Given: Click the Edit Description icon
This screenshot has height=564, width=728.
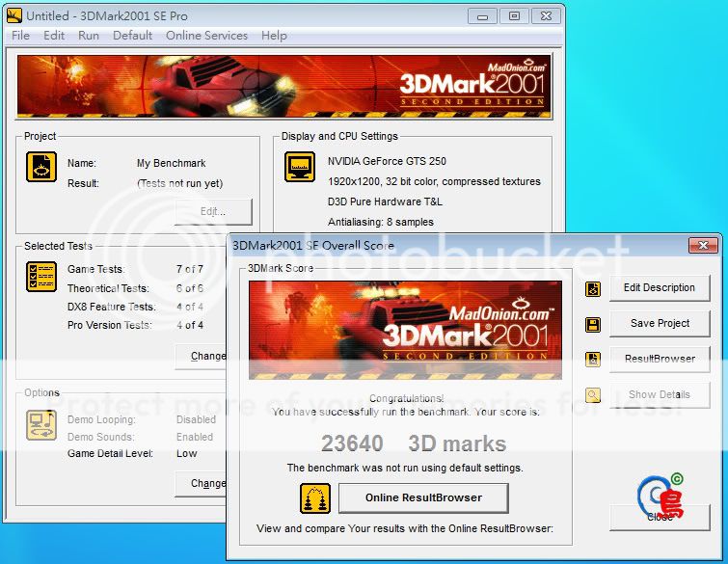Looking at the screenshot, I should coord(593,288).
